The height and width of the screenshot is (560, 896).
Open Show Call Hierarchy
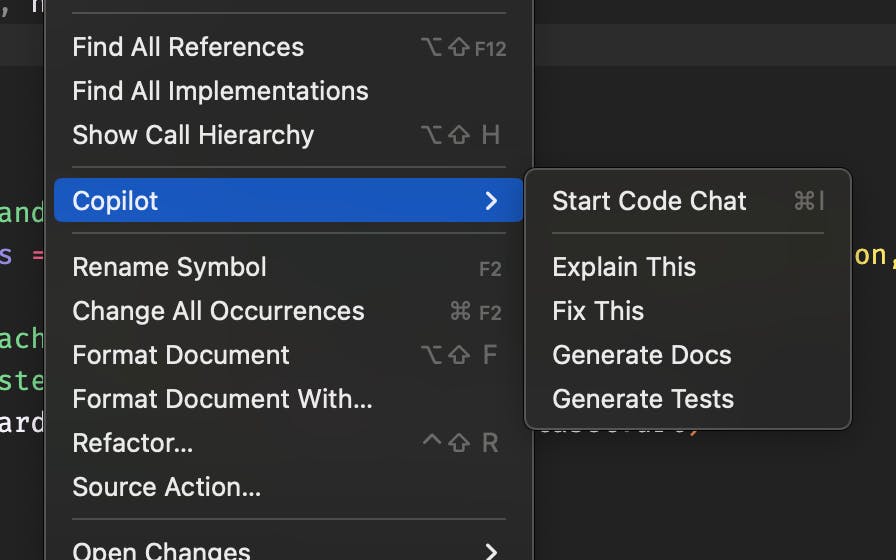tap(289, 135)
